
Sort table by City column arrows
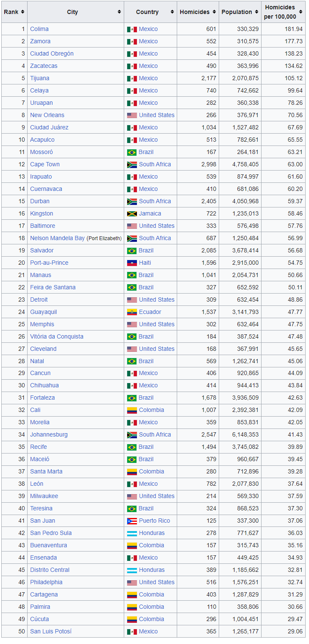tap(119, 12)
